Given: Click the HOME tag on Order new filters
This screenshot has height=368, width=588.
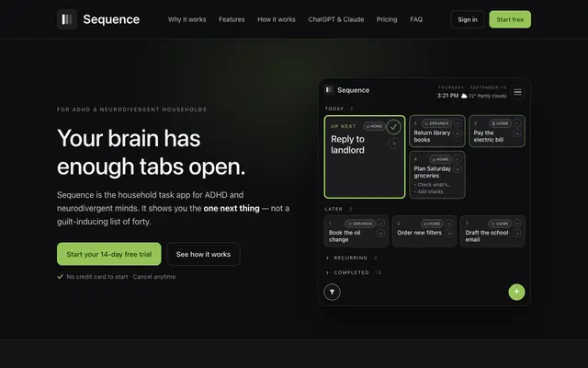Looking at the screenshot, I should pyautogui.click(x=432, y=224).
